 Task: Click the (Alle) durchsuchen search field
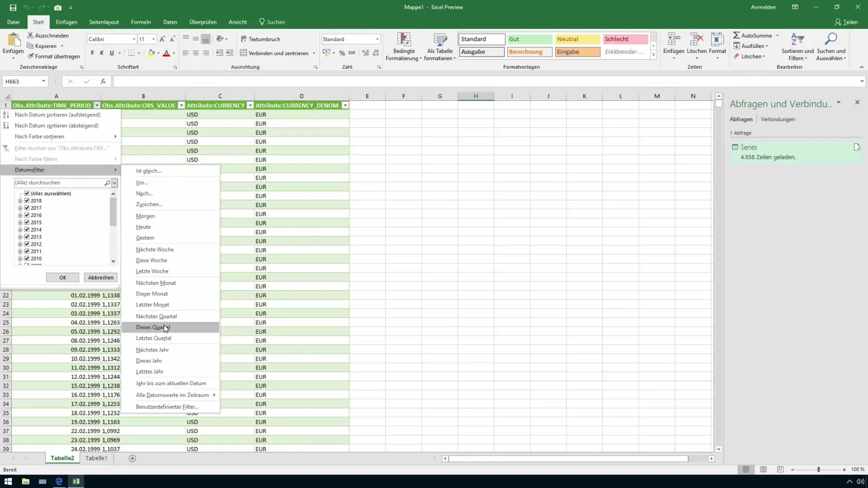[x=59, y=183]
